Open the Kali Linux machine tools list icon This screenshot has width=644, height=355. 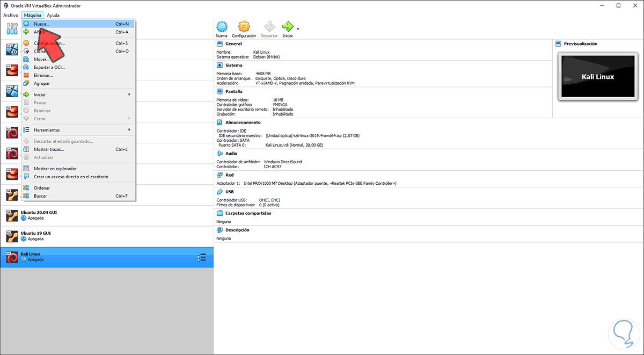pyautogui.click(x=202, y=257)
